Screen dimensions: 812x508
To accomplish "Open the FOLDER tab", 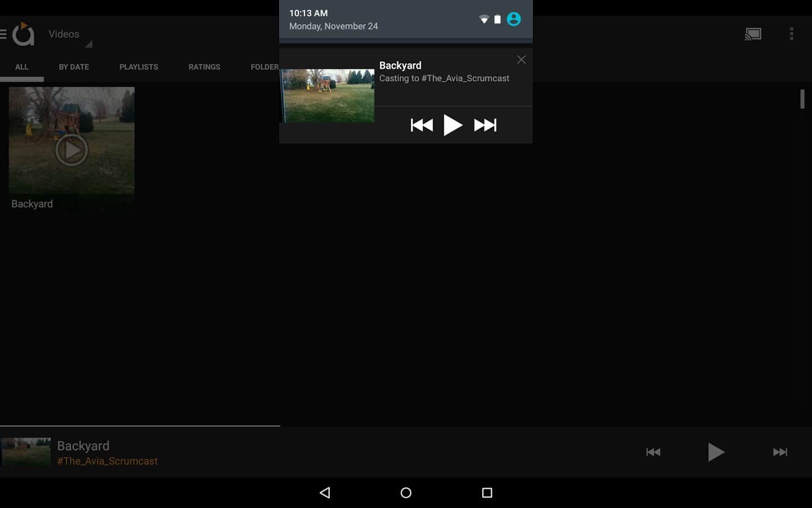I will (x=264, y=67).
